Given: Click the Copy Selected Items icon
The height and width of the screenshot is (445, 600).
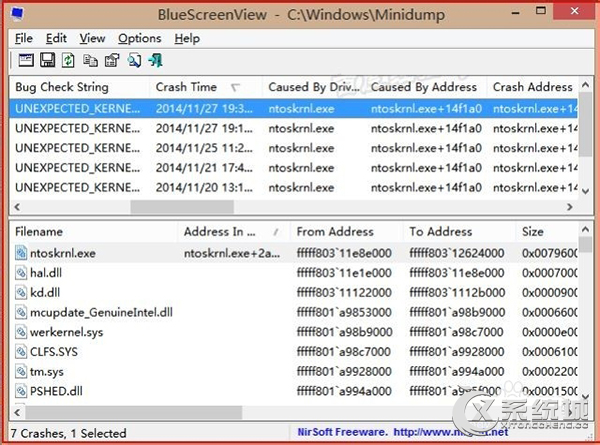Looking at the screenshot, I should click(90, 60).
